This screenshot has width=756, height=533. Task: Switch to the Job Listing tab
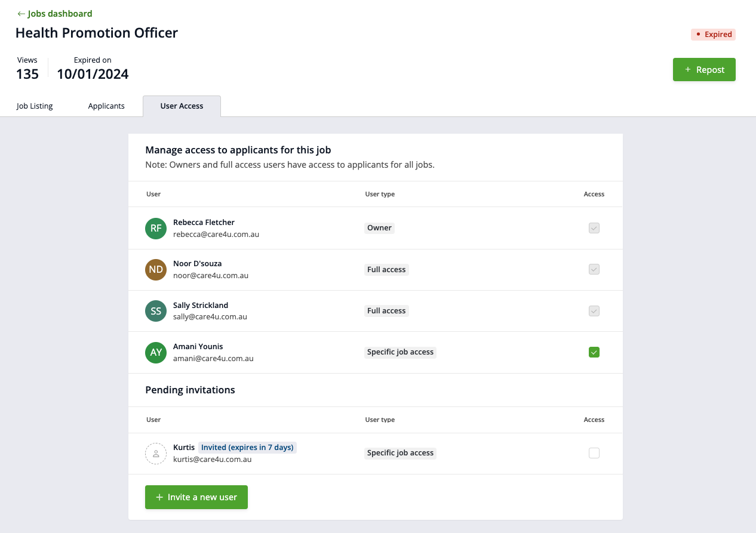pyautogui.click(x=35, y=106)
